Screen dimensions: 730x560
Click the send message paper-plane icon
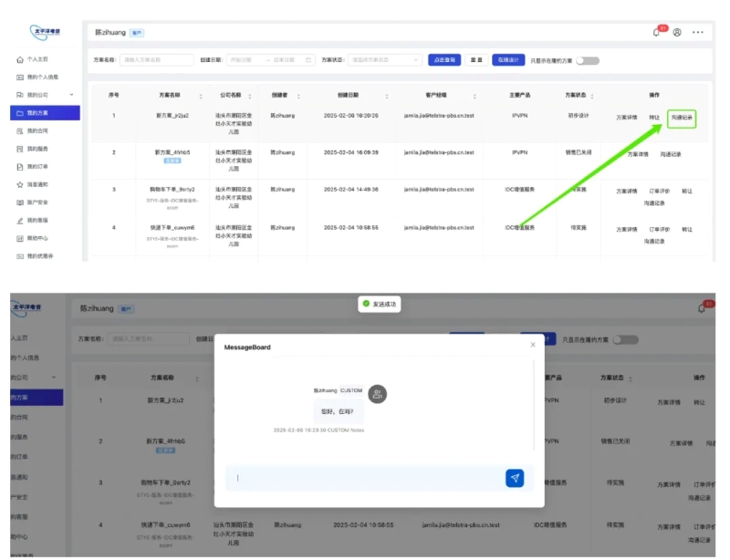[x=515, y=478]
